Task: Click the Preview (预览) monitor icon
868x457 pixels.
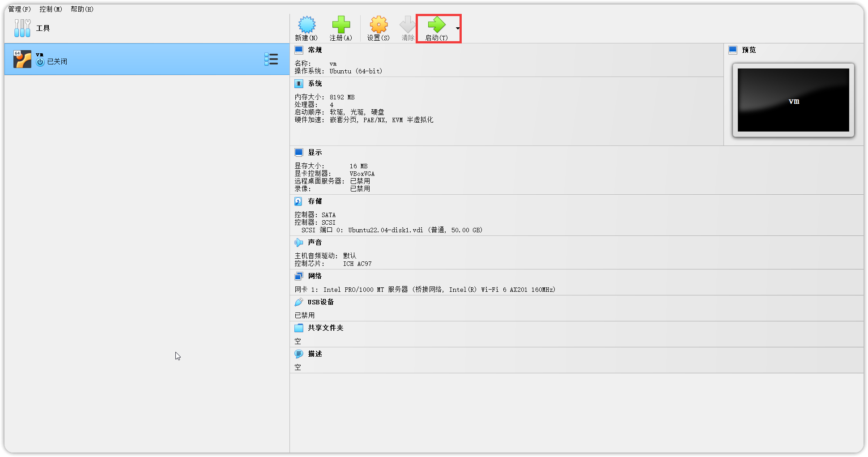Action: coord(733,50)
